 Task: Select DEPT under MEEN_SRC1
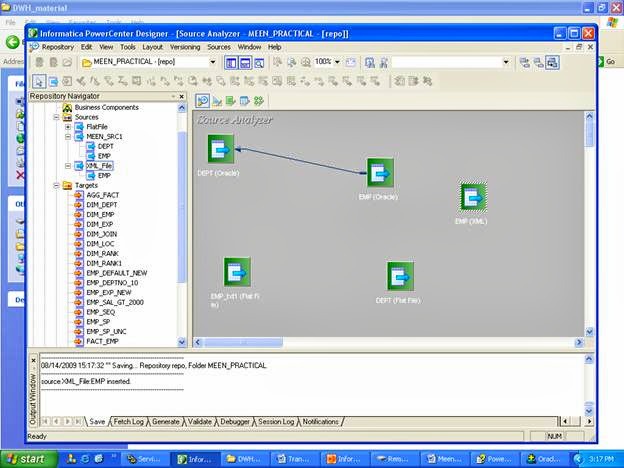pos(105,146)
